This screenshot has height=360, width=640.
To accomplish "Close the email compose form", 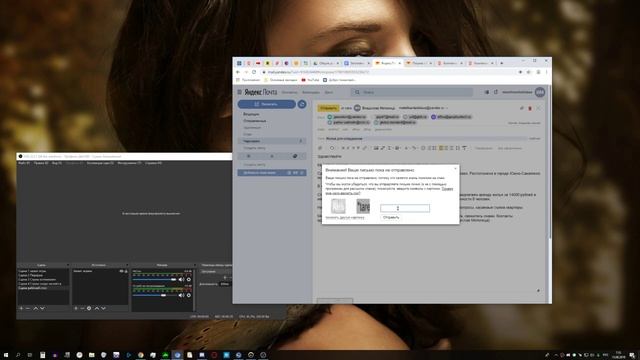I will click(x=539, y=108).
